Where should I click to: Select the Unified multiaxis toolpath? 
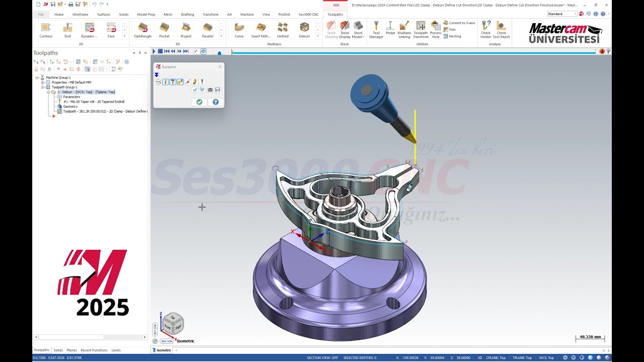coord(283,30)
